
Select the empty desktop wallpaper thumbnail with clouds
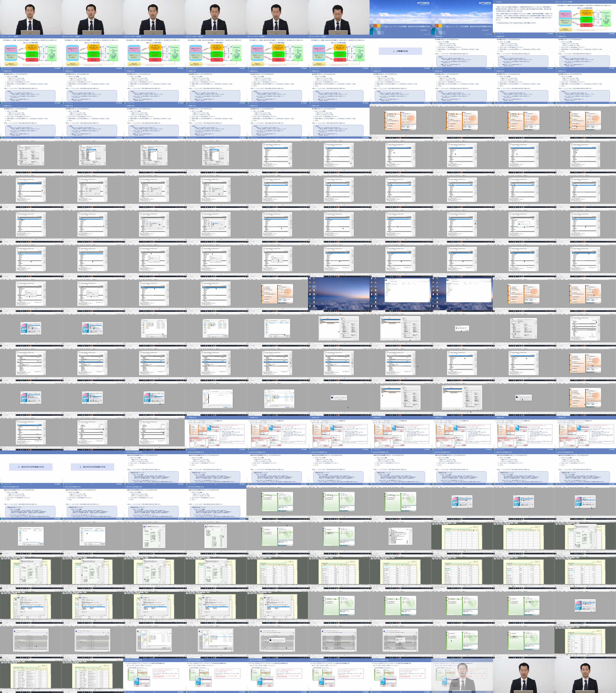click(339, 294)
